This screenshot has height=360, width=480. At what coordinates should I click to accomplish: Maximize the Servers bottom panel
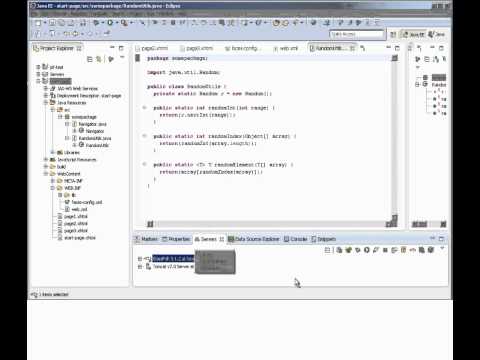441,239
